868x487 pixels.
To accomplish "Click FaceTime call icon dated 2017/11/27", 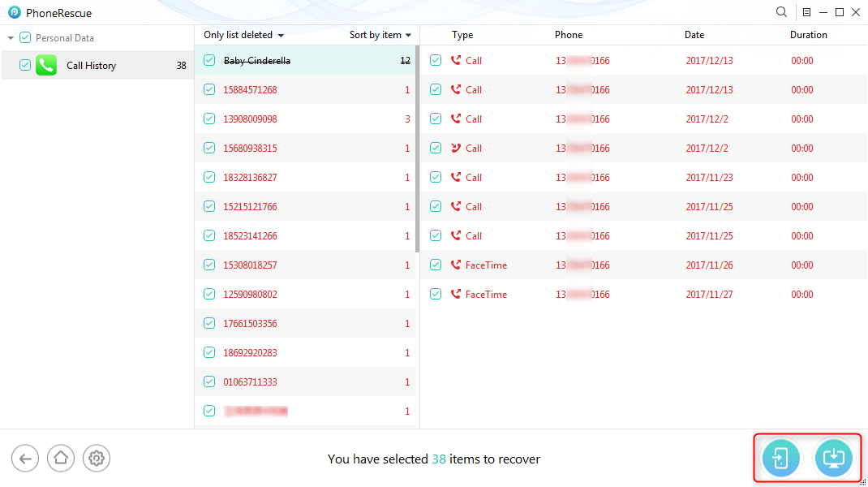I will (456, 294).
